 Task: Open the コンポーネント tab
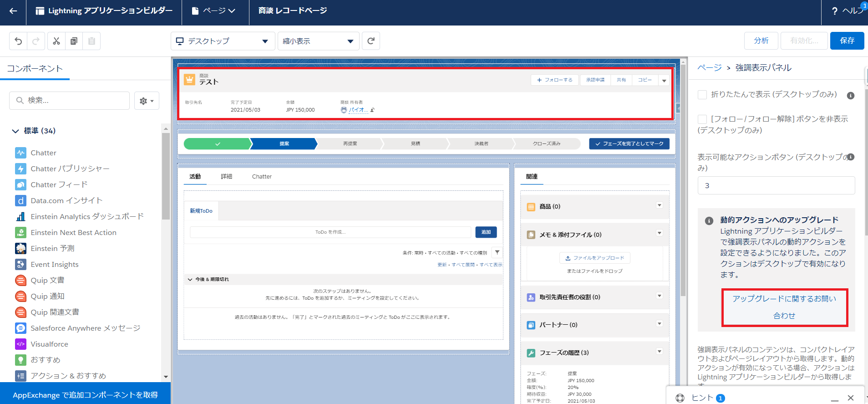[x=35, y=69]
